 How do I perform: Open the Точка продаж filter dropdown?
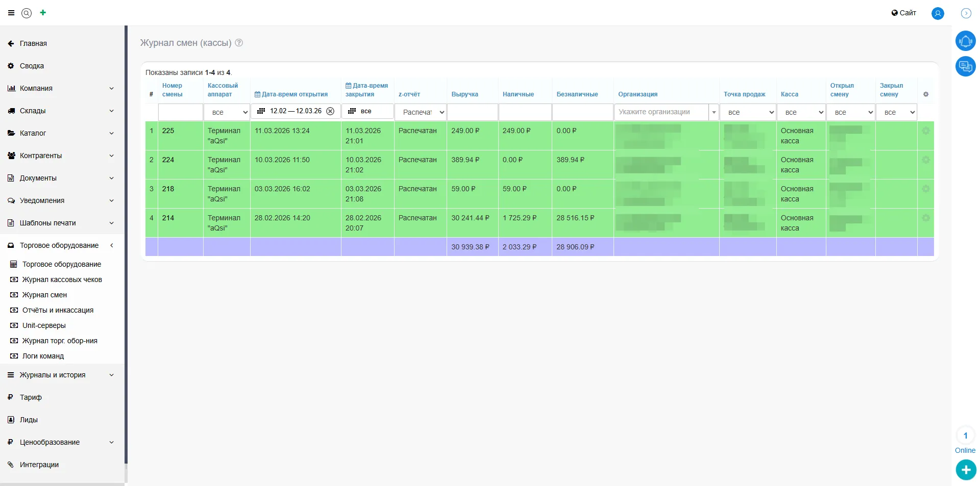point(747,112)
